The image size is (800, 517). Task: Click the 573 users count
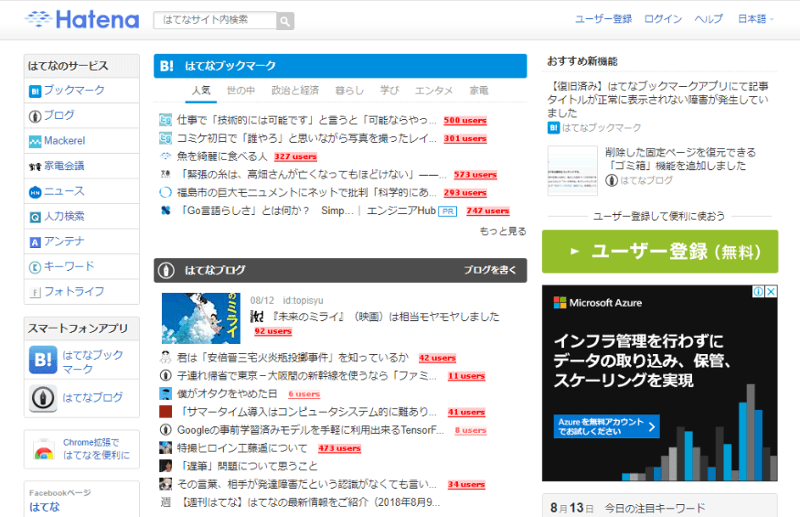(475, 175)
